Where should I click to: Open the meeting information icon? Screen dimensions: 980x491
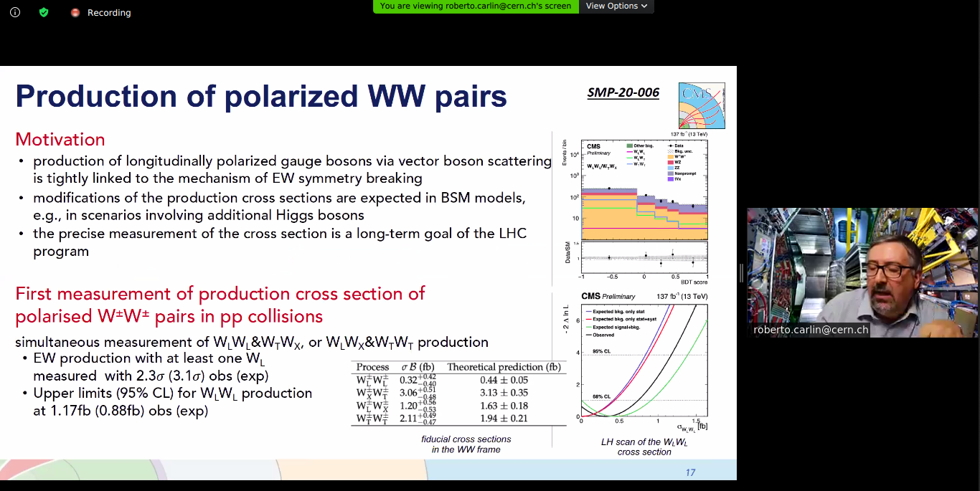[15, 12]
